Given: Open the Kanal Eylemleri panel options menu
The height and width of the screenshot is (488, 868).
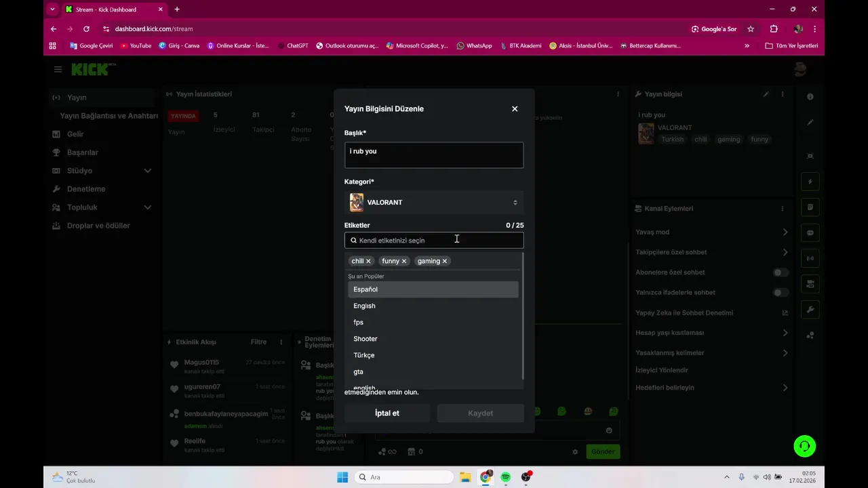Looking at the screenshot, I should [783, 209].
